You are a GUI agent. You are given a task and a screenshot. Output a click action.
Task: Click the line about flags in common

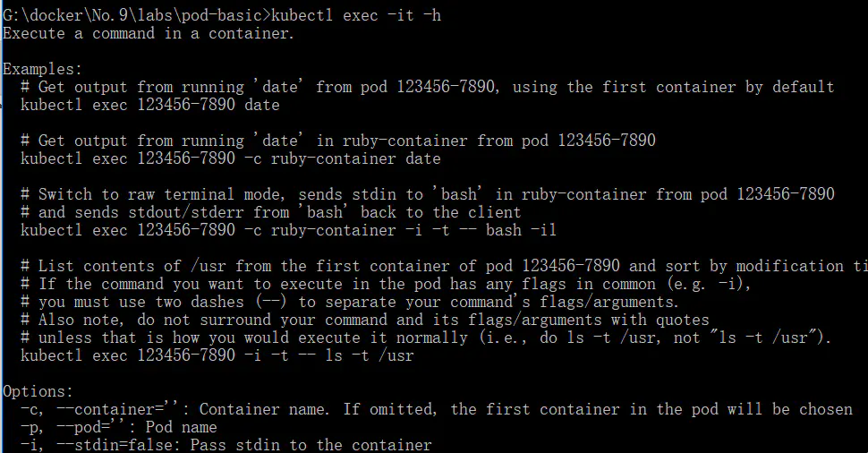click(382, 284)
